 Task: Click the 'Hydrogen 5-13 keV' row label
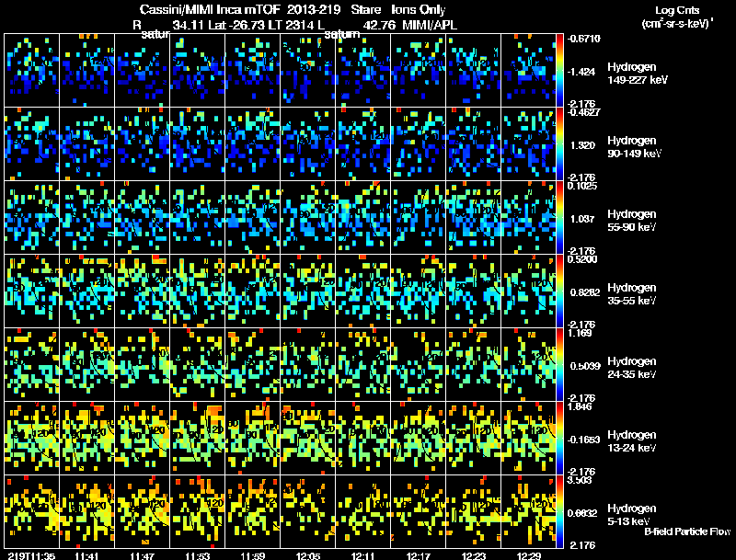(x=632, y=515)
